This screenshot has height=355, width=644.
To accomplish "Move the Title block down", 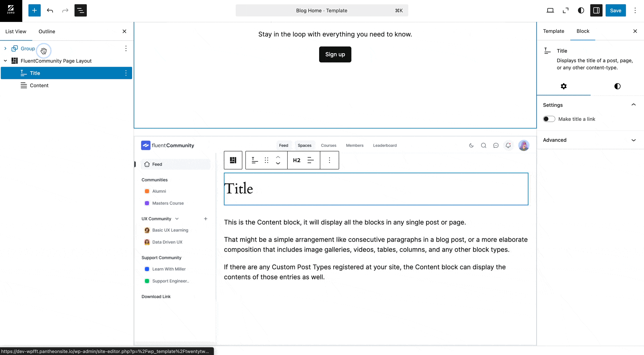I will tap(278, 164).
